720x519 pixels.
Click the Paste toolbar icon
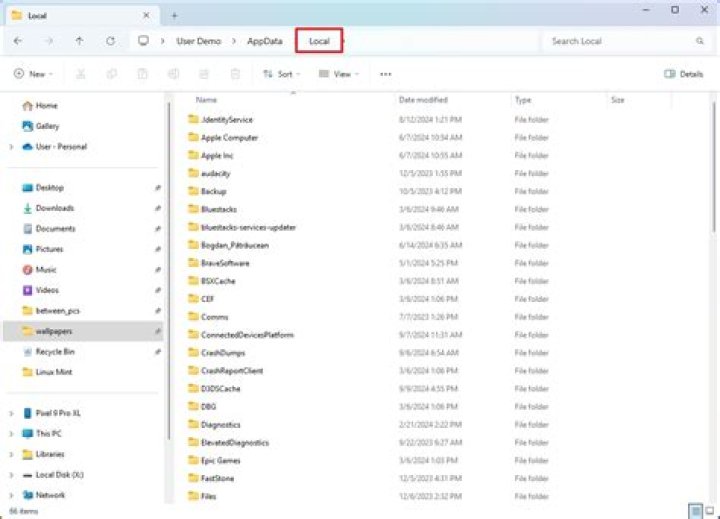[x=142, y=74]
